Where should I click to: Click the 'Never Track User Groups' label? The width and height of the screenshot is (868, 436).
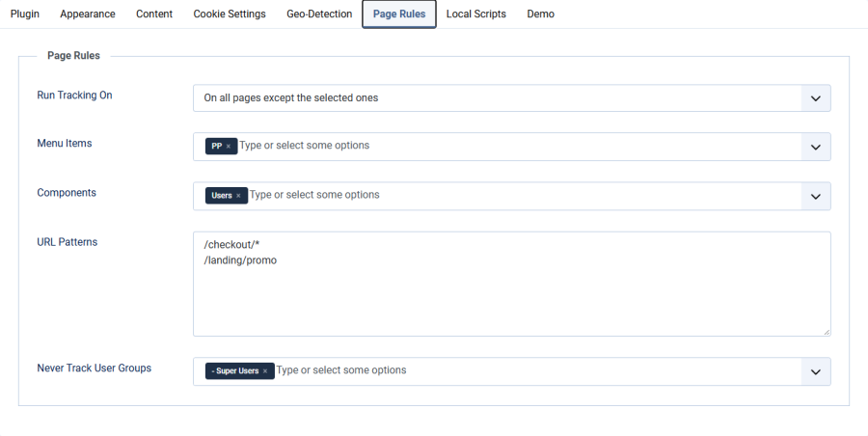(x=95, y=368)
